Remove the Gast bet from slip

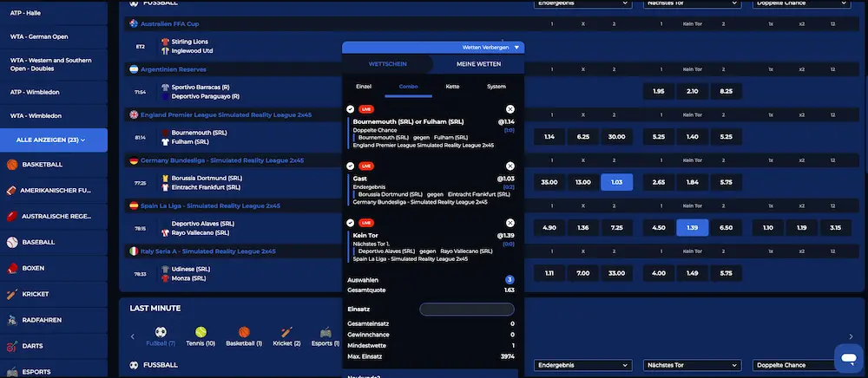pos(510,166)
